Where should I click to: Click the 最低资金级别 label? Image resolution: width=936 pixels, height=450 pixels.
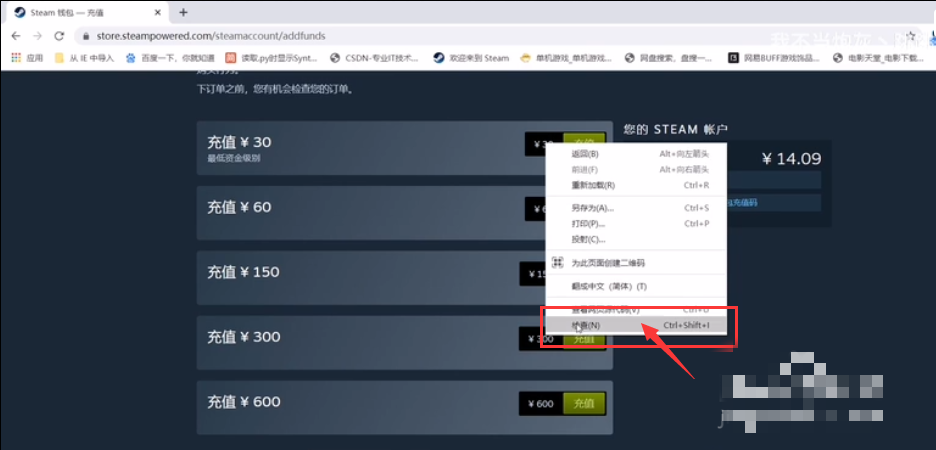(x=233, y=158)
